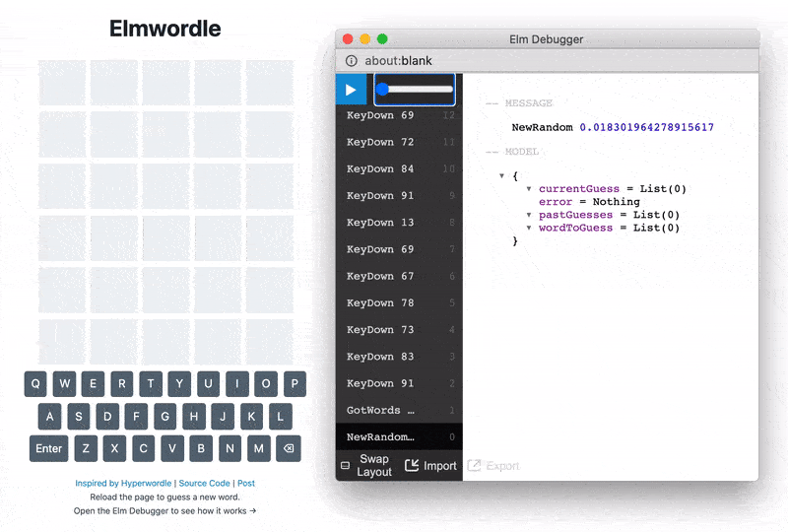Open the Inspired by Hyperwordle link
The width and height of the screenshot is (788, 532).
point(123,483)
